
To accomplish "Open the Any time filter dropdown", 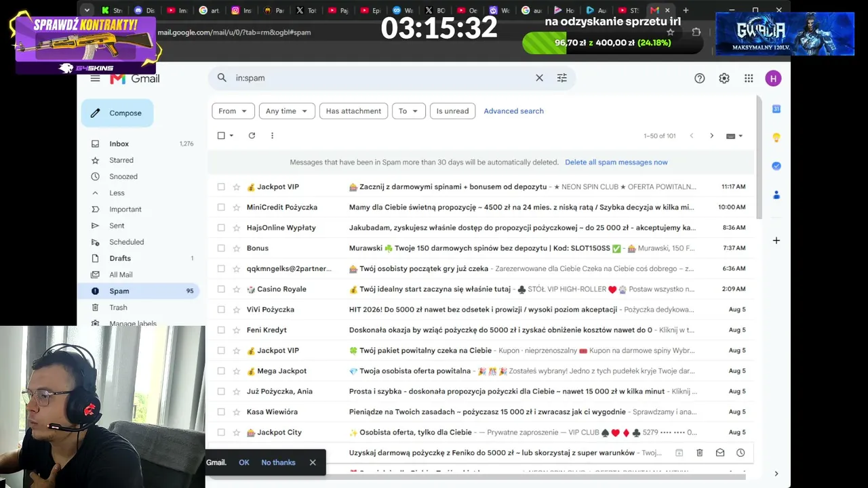I will [x=286, y=111].
